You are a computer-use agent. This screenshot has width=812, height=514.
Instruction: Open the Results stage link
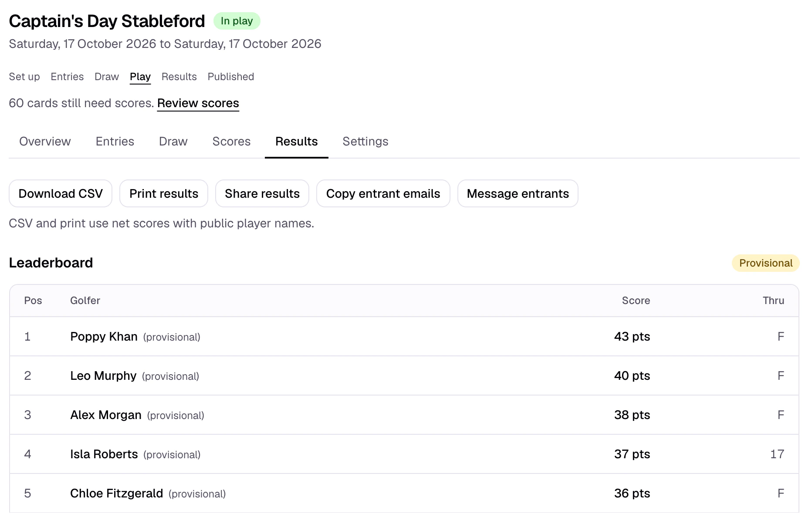tap(179, 77)
